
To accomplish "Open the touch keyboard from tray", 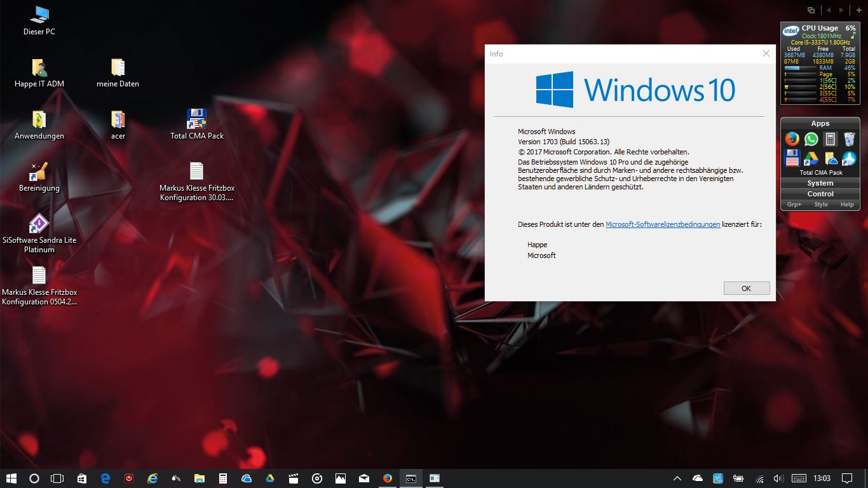I will pyautogui.click(x=799, y=478).
